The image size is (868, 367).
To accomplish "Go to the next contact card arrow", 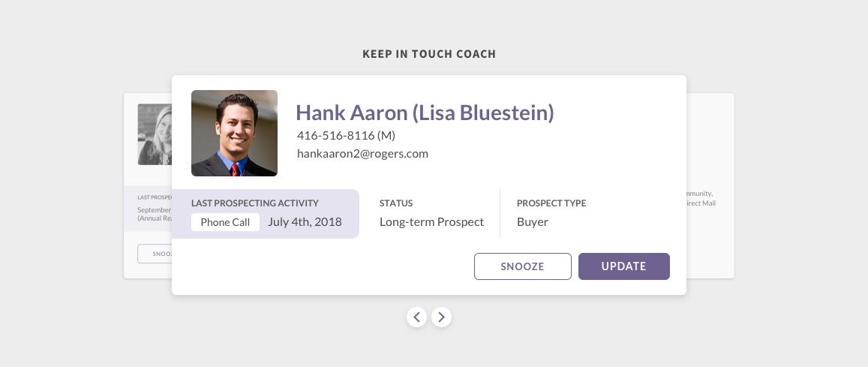I will click(x=441, y=317).
